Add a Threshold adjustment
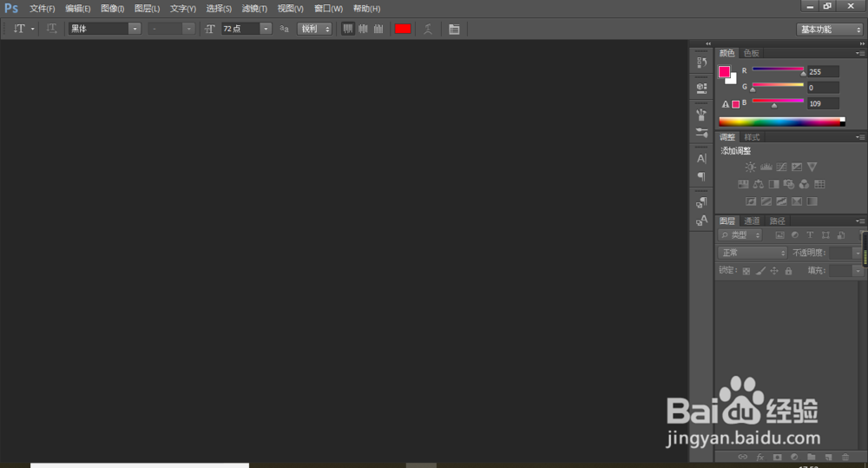The image size is (868, 468). 781,201
